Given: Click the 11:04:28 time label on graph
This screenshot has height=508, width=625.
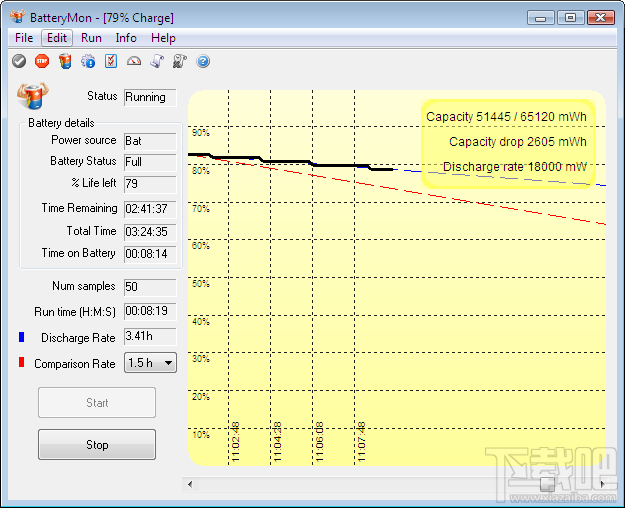Looking at the screenshot, I should (x=277, y=442).
